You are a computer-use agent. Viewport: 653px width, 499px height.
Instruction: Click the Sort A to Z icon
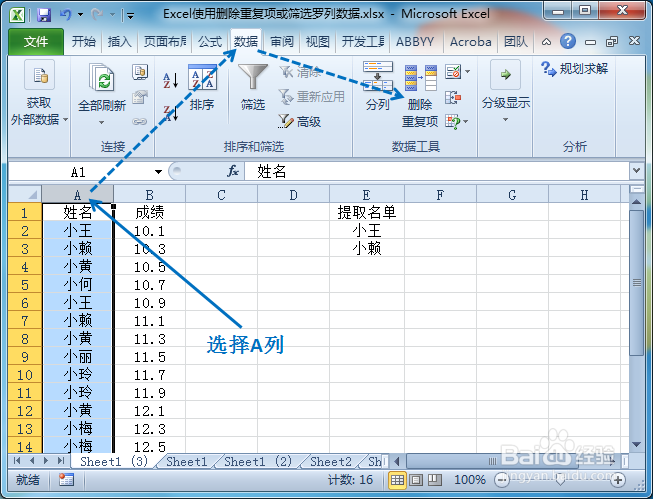pos(170,80)
